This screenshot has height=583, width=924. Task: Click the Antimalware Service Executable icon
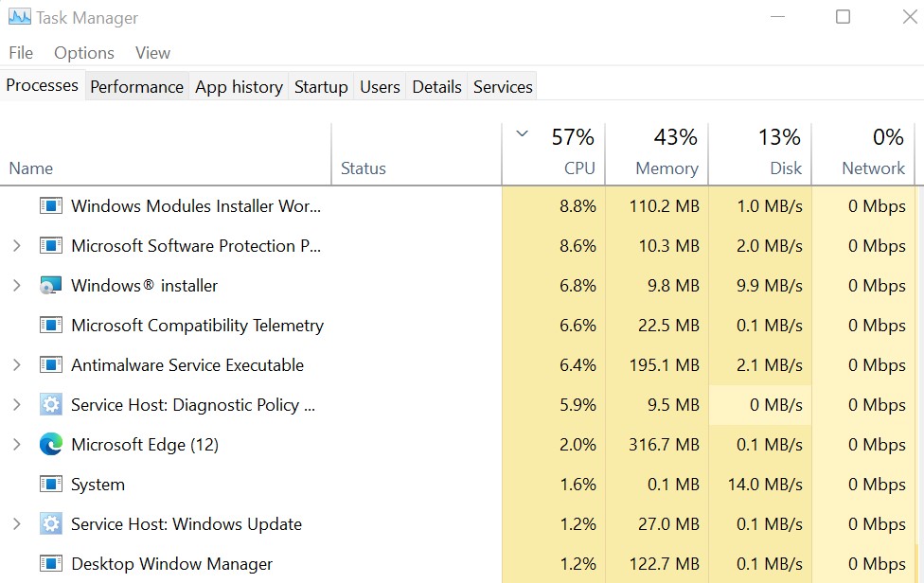click(x=50, y=365)
